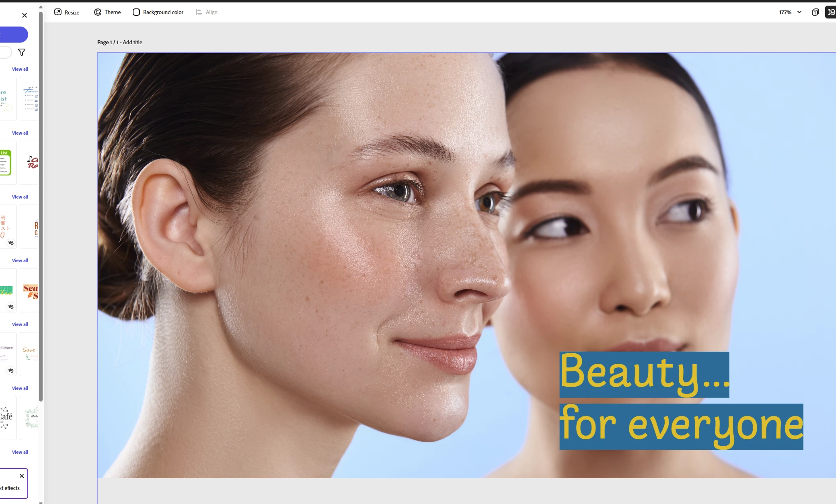This screenshot has width=836, height=504.
Task: Open the Resize tool
Action: click(x=67, y=12)
